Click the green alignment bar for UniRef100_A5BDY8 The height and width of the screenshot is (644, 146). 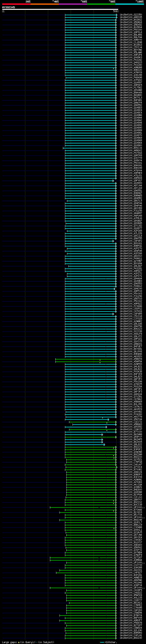(x=86, y=359)
